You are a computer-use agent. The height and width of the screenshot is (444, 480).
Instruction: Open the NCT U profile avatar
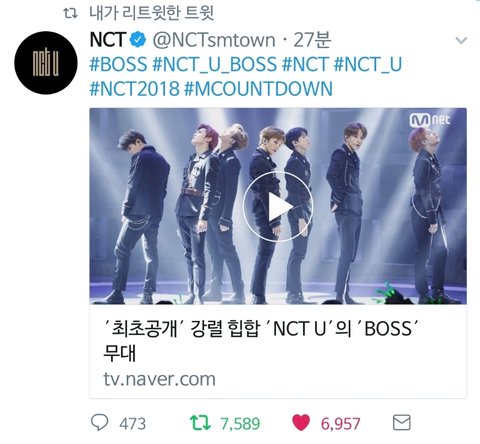pos(46,63)
